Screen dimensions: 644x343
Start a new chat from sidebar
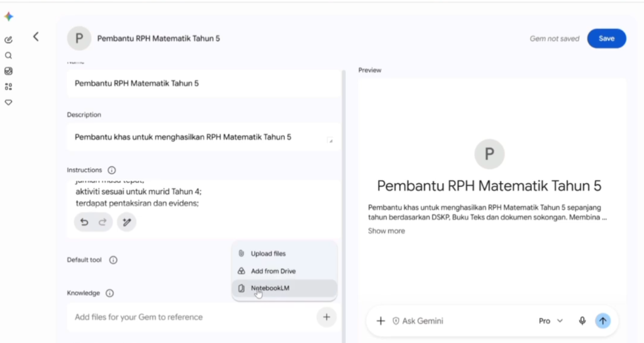tap(8, 40)
